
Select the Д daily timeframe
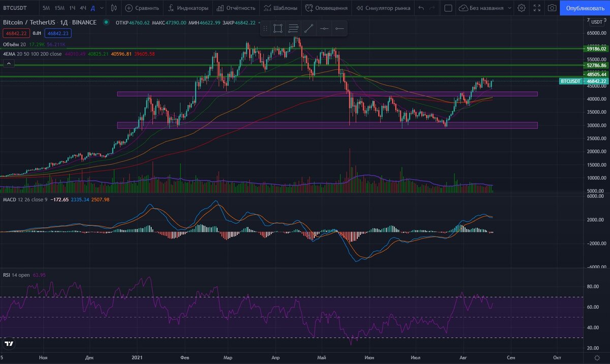pos(93,8)
